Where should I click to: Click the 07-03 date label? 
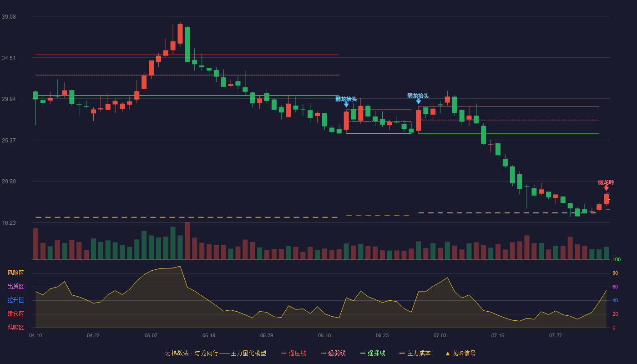tap(440, 335)
